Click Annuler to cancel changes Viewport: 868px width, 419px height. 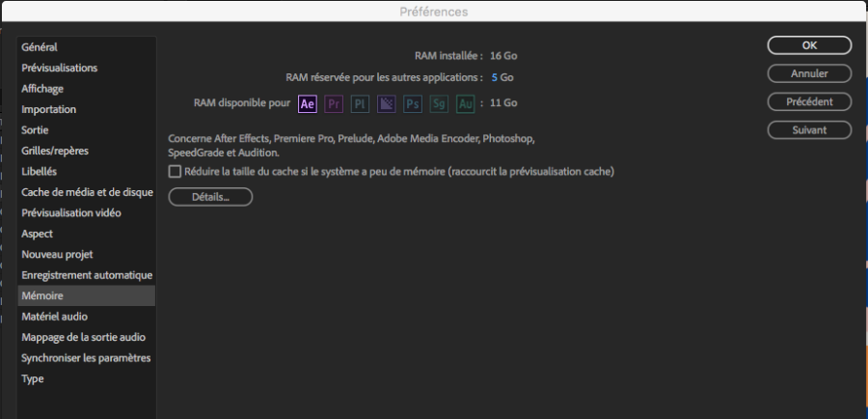click(x=809, y=73)
